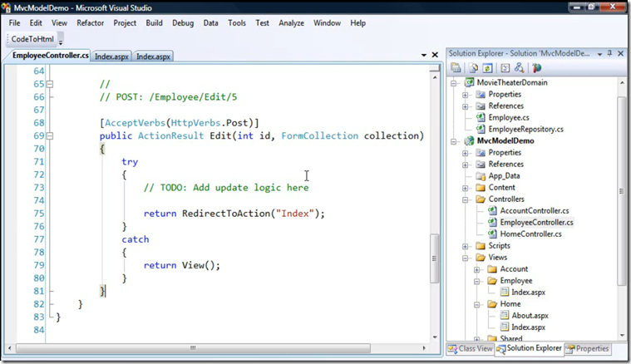Viewport: 631px width, 364px height.
Task: Click the Properties tab wrench icon
Action: 569,349
